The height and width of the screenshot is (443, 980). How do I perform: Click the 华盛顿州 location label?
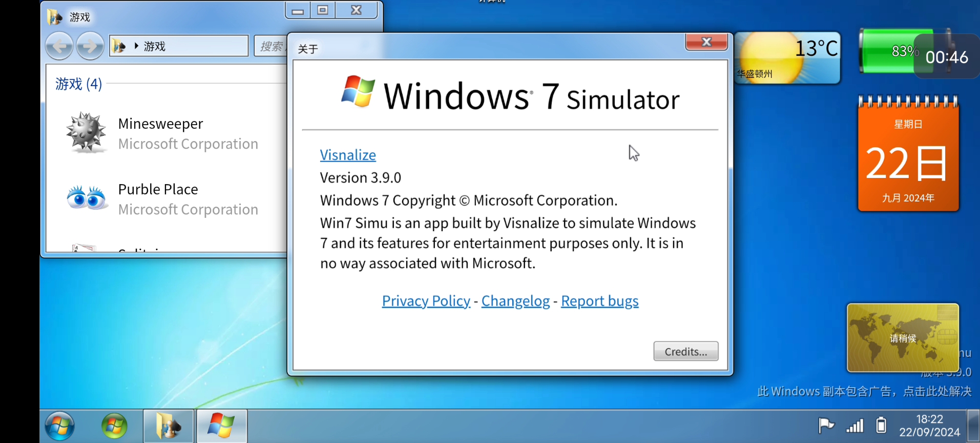(755, 74)
